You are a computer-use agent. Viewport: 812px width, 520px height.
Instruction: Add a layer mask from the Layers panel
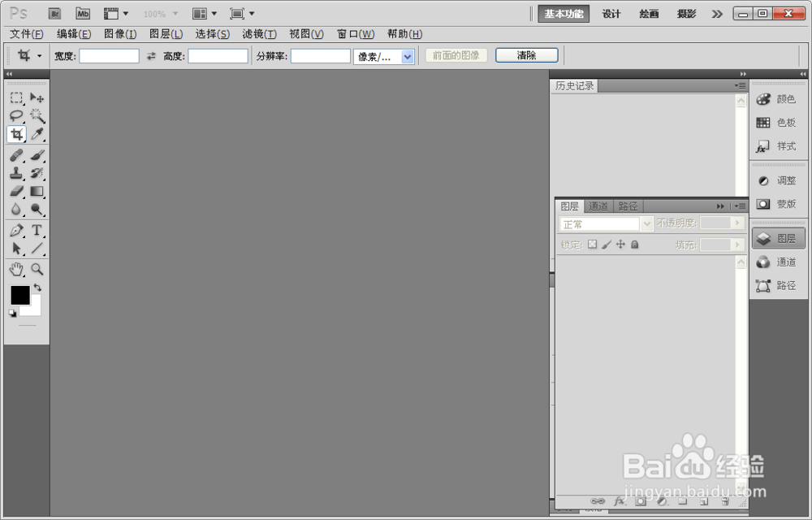[641, 501]
